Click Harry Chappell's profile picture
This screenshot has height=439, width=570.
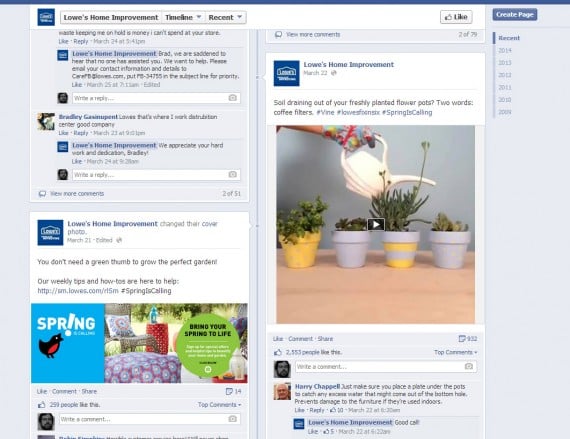point(282,391)
